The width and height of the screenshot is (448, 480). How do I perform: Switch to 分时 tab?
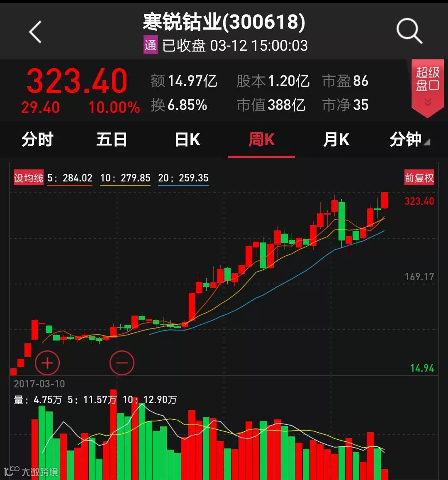pyautogui.click(x=37, y=140)
